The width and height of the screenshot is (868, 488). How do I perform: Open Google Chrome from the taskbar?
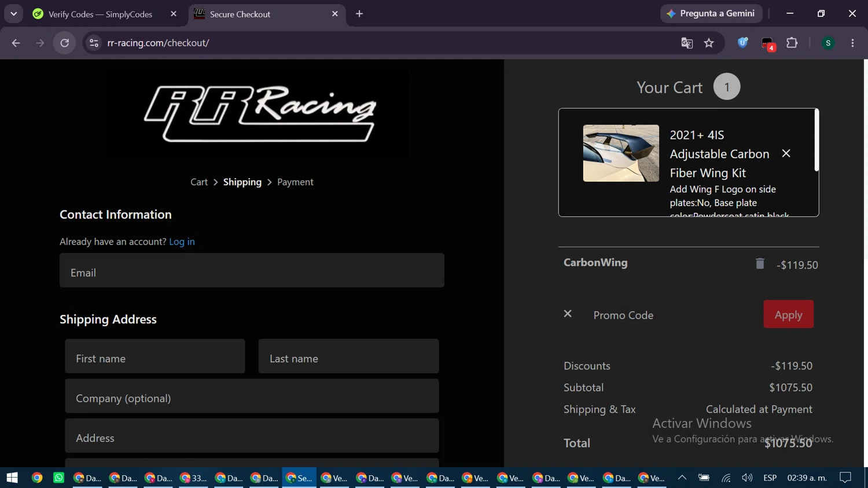pos(37,478)
